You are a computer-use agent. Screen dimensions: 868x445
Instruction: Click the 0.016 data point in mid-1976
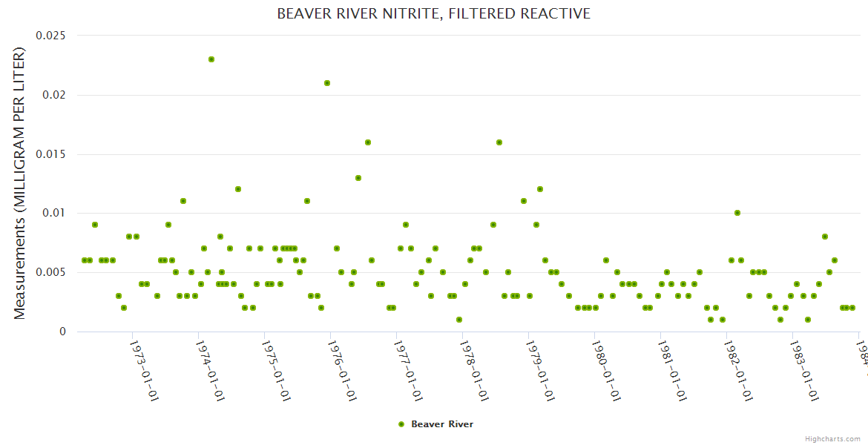(x=368, y=142)
